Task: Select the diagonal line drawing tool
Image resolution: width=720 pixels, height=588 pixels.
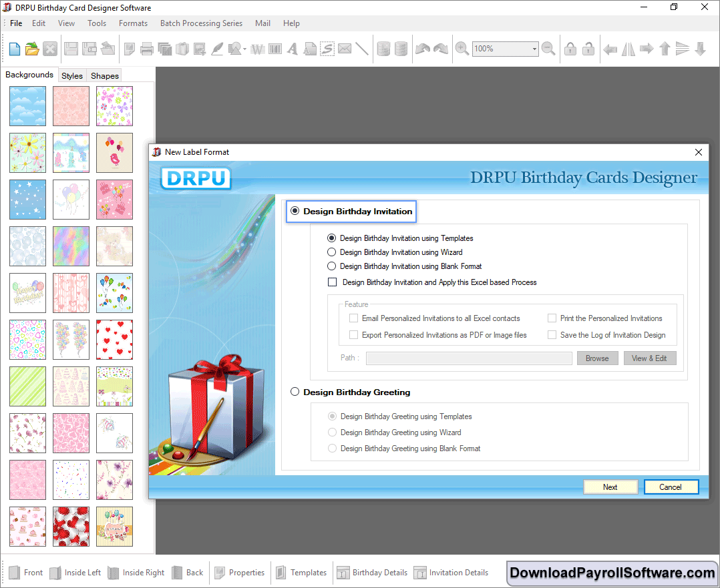Action: pos(362,49)
